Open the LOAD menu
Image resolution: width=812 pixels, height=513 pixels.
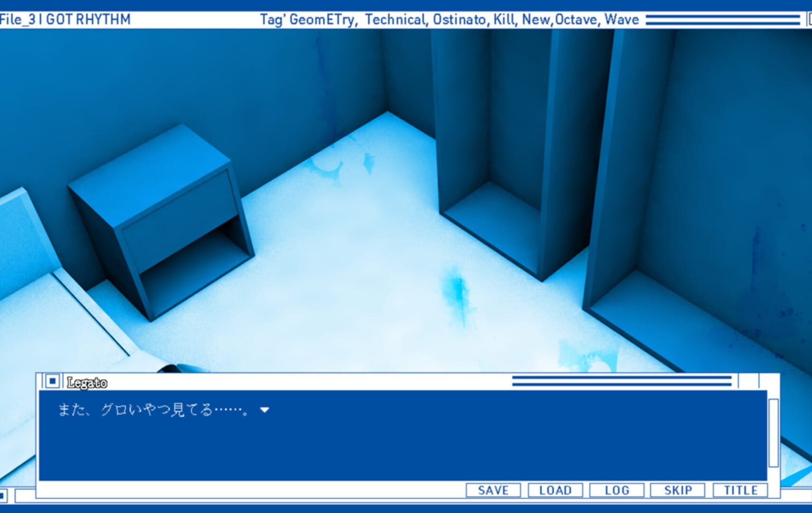pyautogui.click(x=555, y=490)
